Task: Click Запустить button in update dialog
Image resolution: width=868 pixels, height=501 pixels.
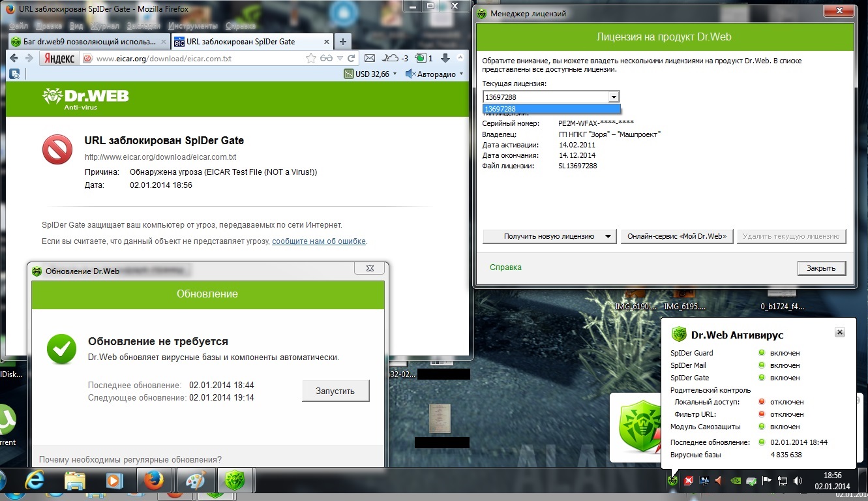Action: coord(335,391)
